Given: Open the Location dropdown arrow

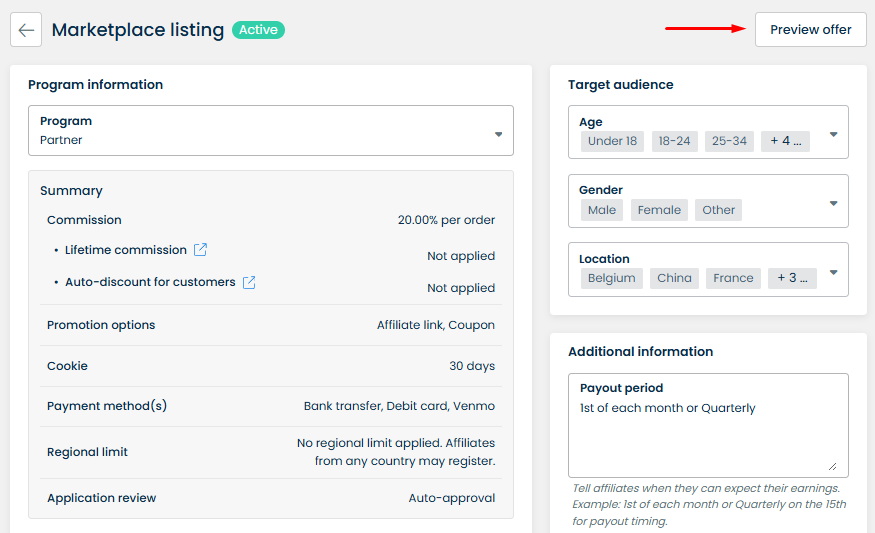Looking at the screenshot, I should pos(833,272).
